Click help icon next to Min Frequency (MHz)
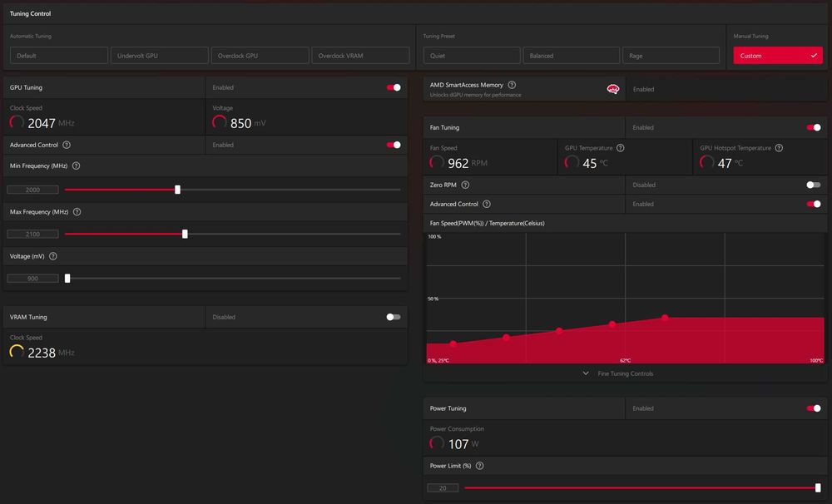 coord(76,166)
